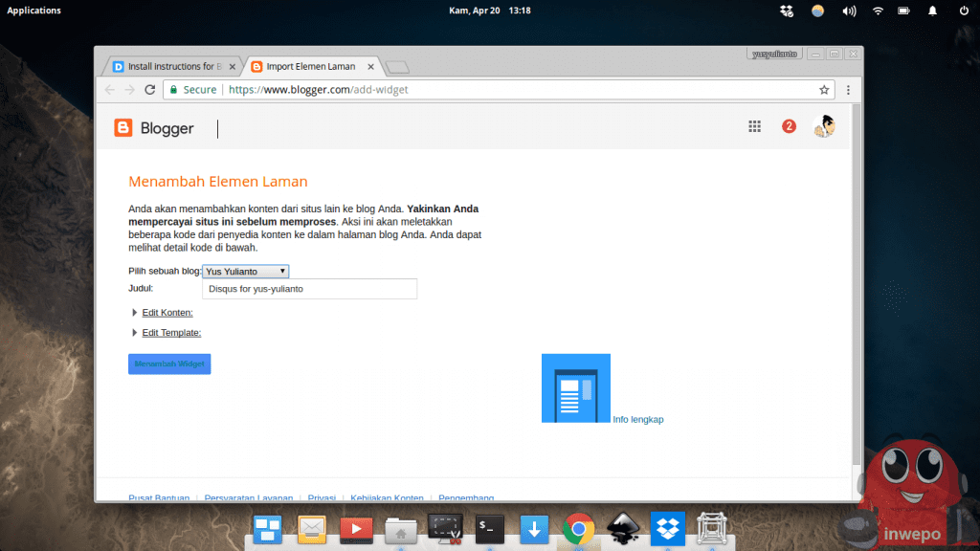Viewport: 980px width, 551px height.
Task: Open the Applications menu
Action: (x=33, y=11)
